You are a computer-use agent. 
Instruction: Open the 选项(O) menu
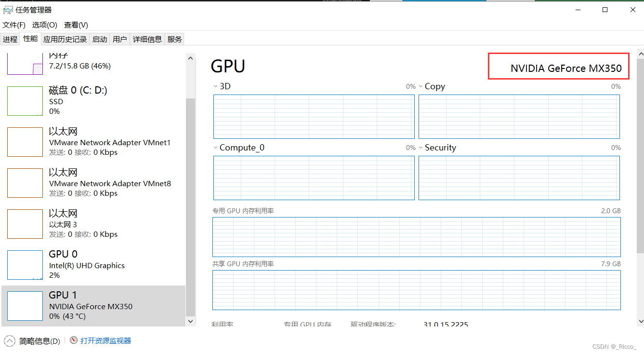[x=45, y=25]
